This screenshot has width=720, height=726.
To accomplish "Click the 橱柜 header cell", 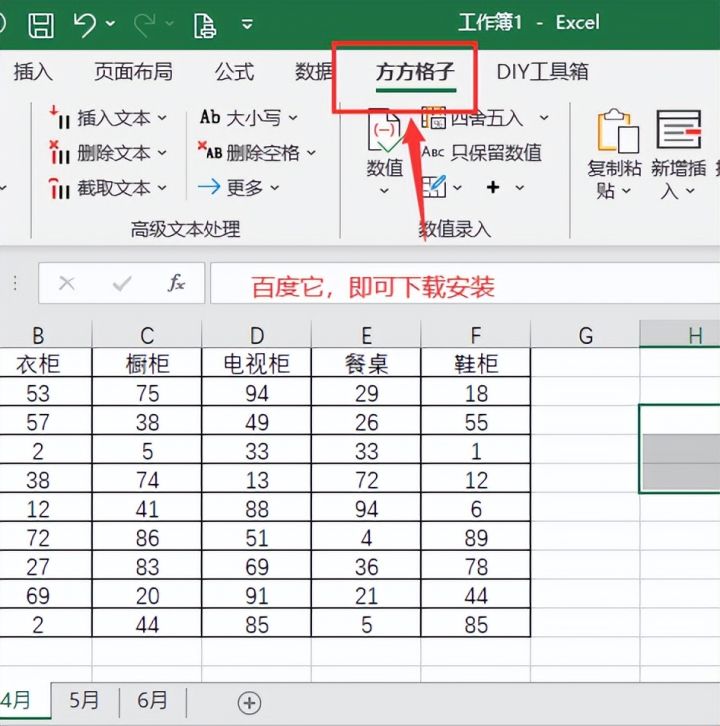I will coord(147,363).
